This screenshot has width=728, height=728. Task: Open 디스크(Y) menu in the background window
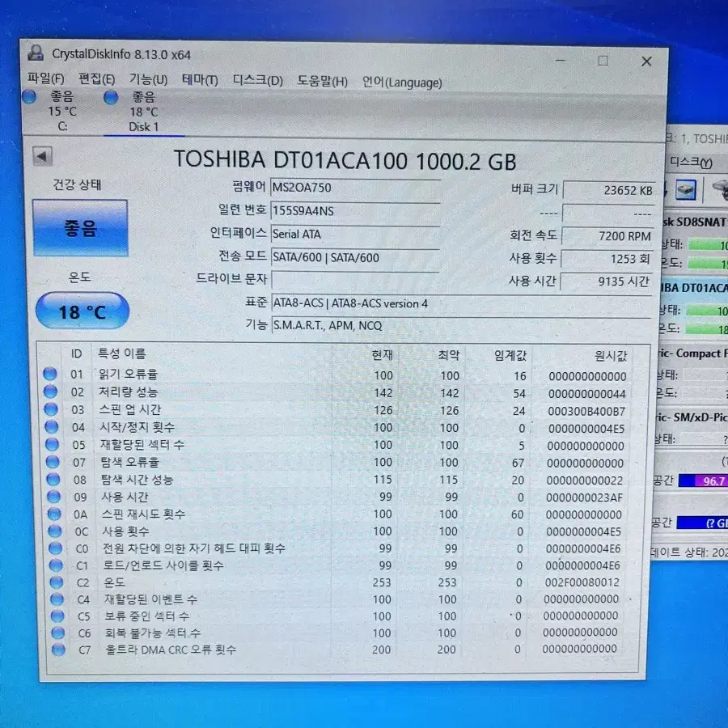(691, 162)
